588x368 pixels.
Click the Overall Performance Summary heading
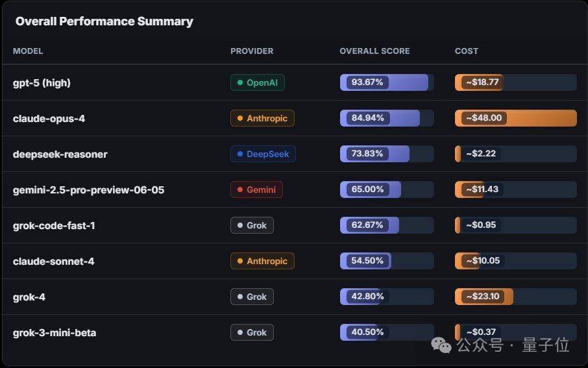pos(104,21)
